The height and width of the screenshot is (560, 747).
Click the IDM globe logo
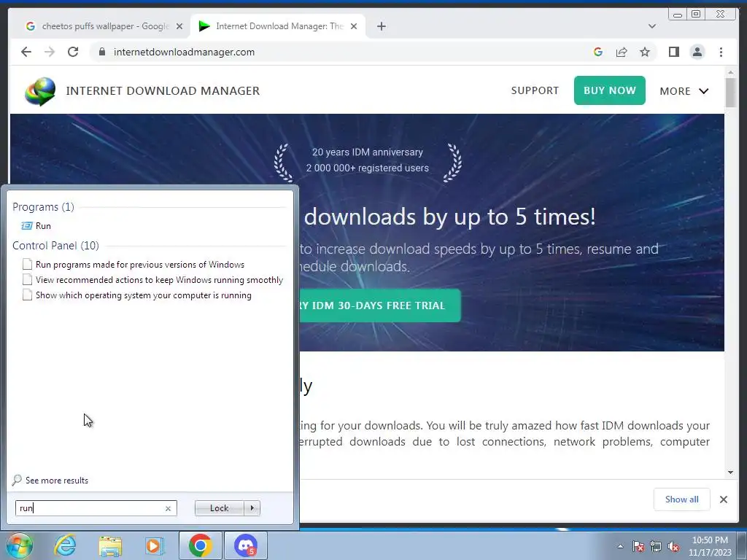40,91
